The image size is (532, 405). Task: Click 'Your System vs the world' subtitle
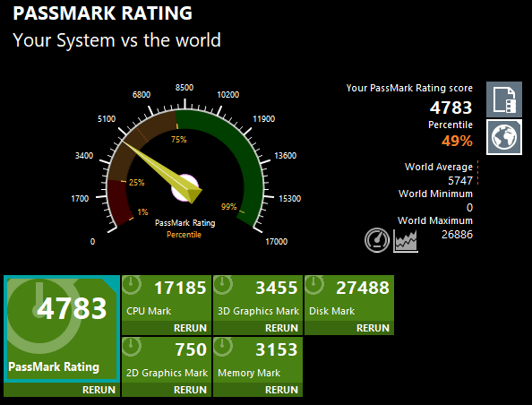[x=116, y=40]
